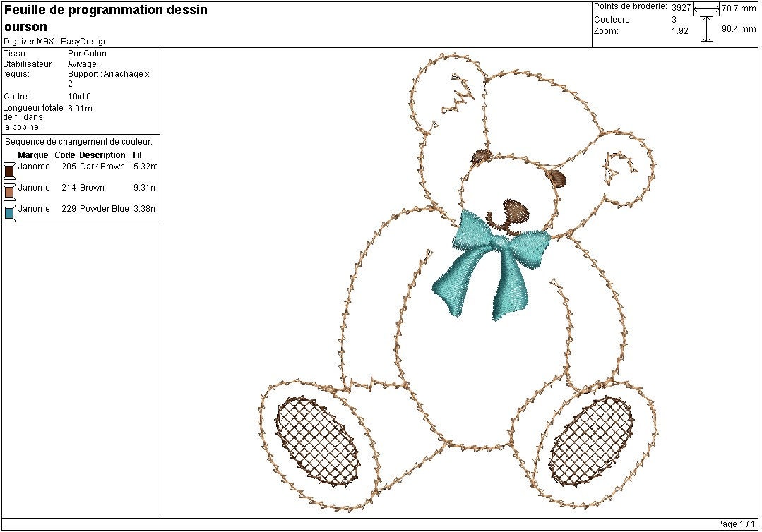Click 'Points de broderie:' label

tap(631, 6)
